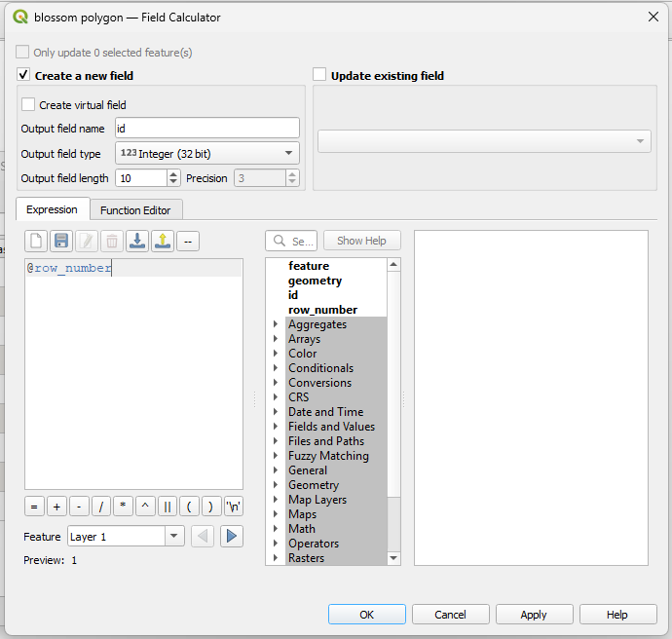Click the Import User Expressions icon
Viewport: 672px width, 639px height.
tap(137, 241)
